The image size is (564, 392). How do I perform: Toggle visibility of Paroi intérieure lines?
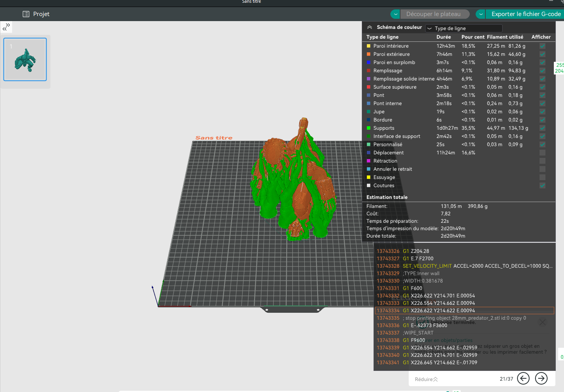pyautogui.click(x=542, y=46)
